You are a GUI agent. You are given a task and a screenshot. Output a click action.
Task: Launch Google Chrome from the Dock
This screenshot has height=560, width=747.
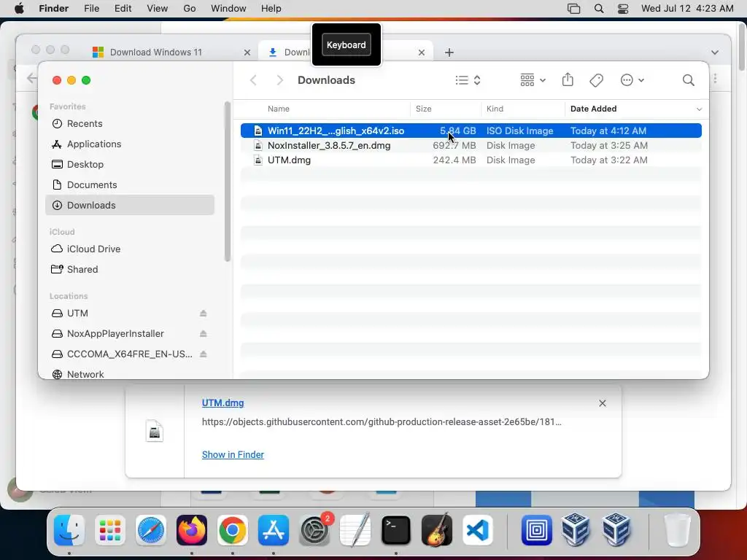tap(233, 530)
